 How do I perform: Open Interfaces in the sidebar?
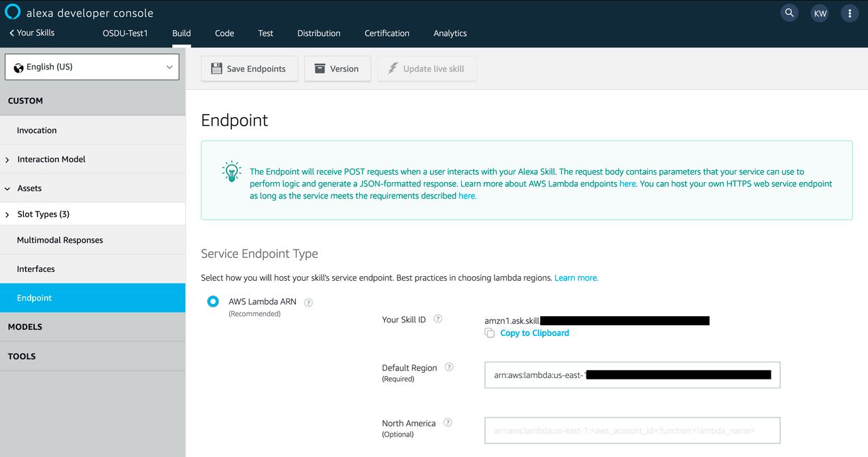93,269
